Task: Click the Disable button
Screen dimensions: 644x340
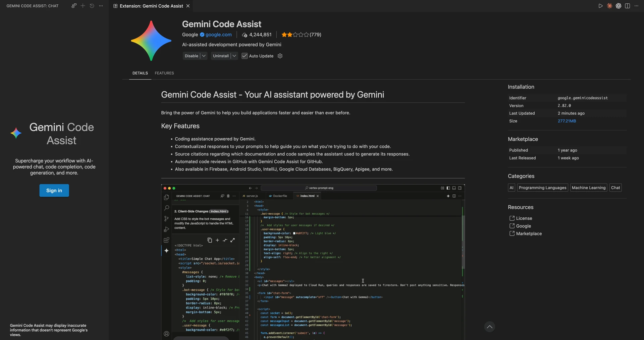Action: tap(192, 56)
